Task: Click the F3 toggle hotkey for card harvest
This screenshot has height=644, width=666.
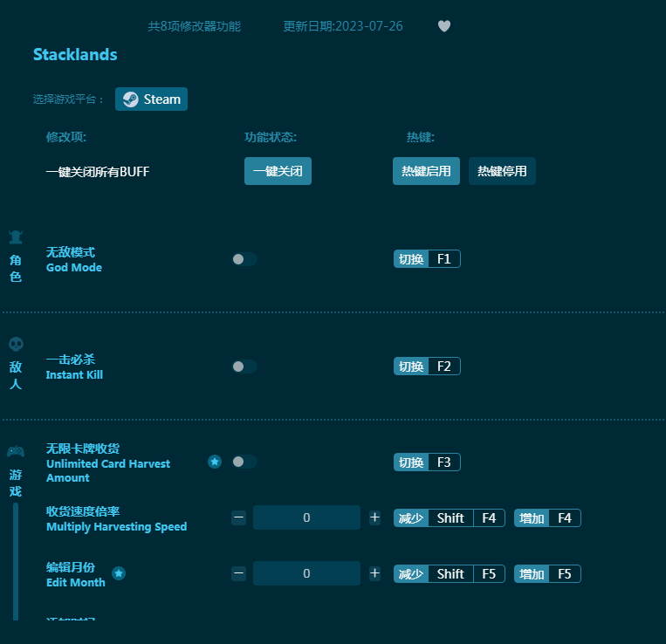Action: [427, 462]
